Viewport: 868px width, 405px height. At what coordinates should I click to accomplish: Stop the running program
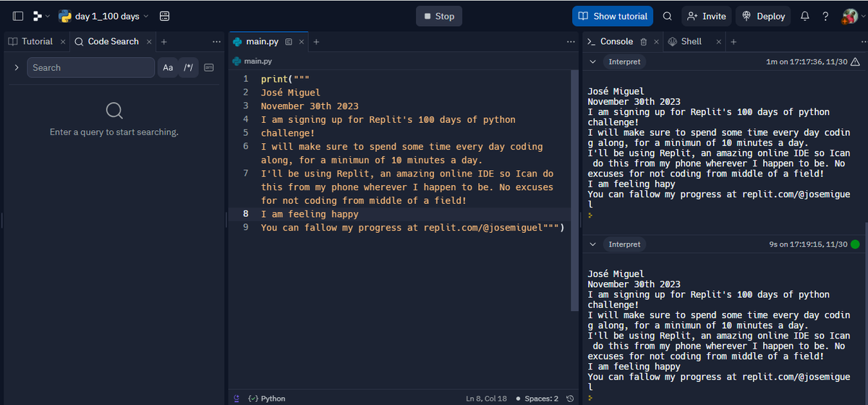click(439, 16)
